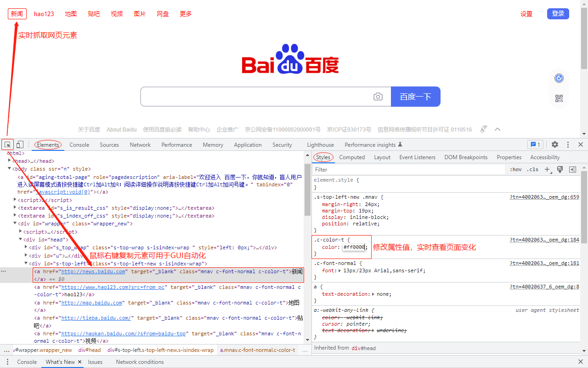Image resolution: width=588 pixels, height=368 pixels.
Task: Click the accessibility icon in the page footer
Action: 483,129
